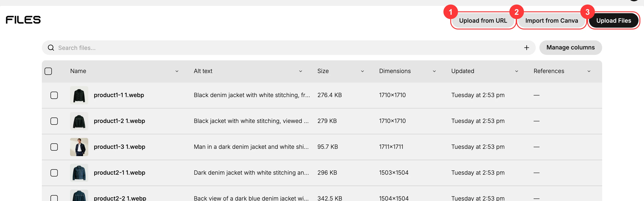Open the Name column dropdown chevron
This screenshot has width=644, height=201.
[x=177, y=71]
